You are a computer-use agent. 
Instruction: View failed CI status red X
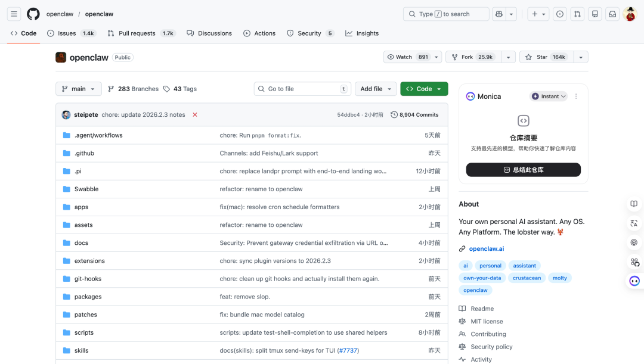(x=195, y=115)
